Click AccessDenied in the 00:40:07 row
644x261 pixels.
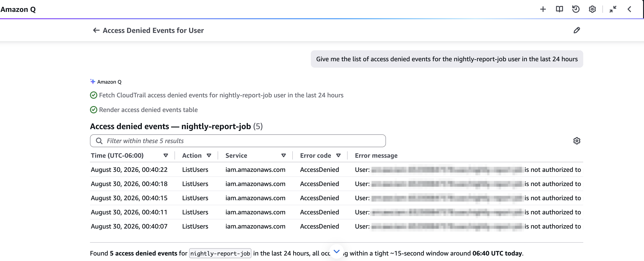pyautogui.click(x=319, y=226)
